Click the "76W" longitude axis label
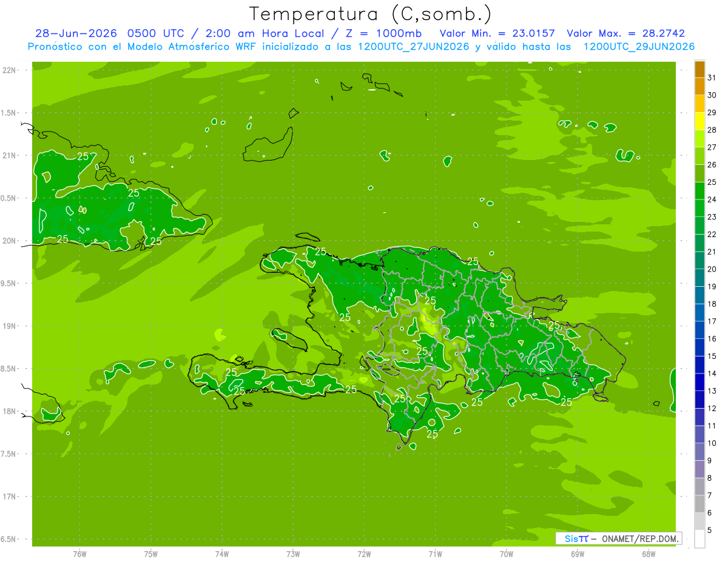 coord(79,554)
